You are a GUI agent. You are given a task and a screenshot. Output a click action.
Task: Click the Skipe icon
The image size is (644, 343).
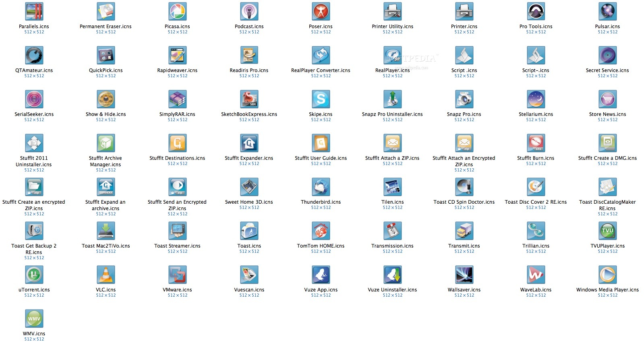click(321, 99)
